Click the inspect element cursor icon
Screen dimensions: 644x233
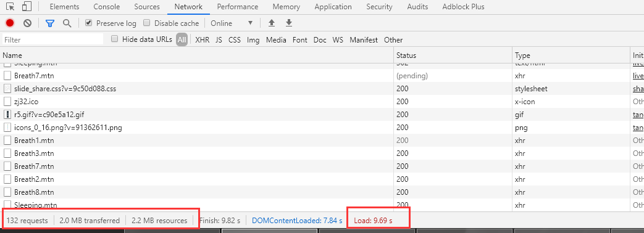click(x=10, y=7)
